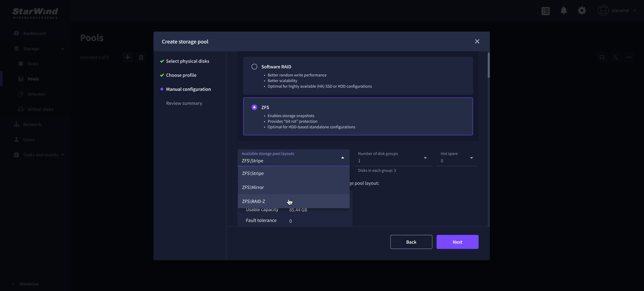This screenshot has height=291, width=644.
Task: Go to the Review summary step
Action: click(x=184, y=103)
